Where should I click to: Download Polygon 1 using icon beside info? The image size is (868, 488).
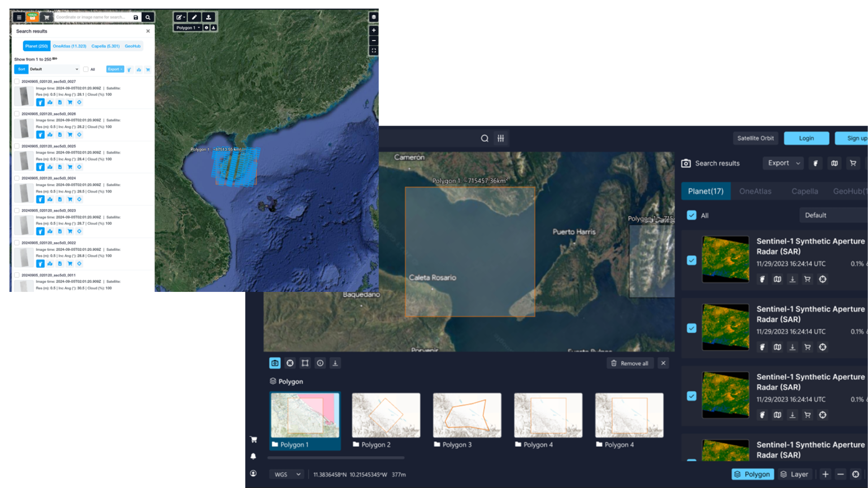[214, 28]
